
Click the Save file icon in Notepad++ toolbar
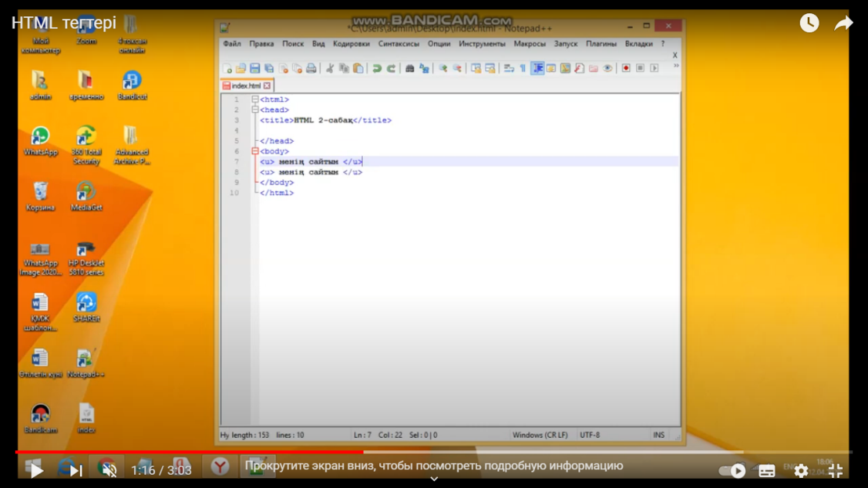coord(255,69)
